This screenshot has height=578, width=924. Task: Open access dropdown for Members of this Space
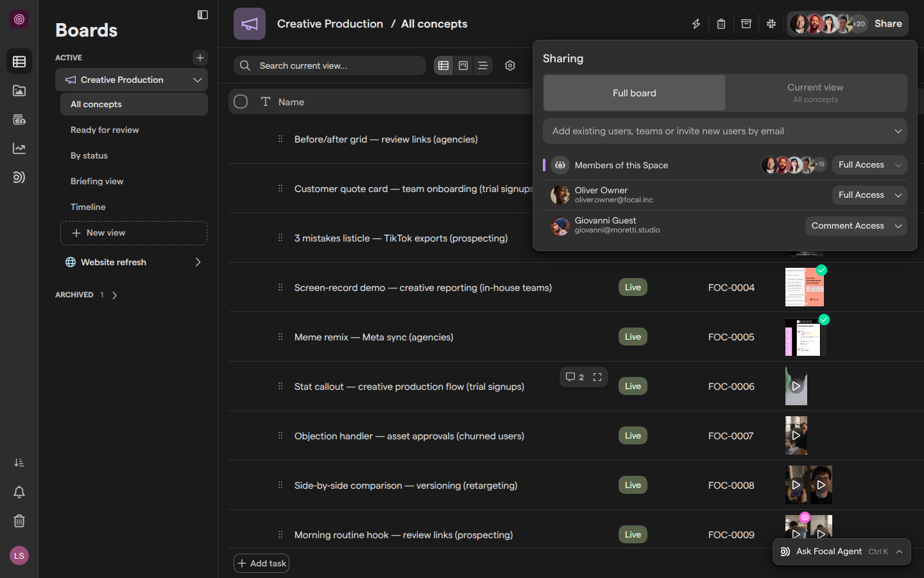[x=869, y=165]
